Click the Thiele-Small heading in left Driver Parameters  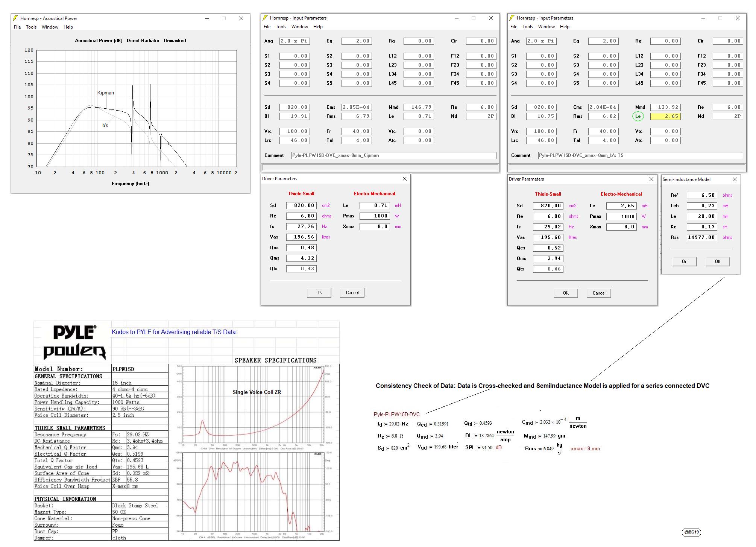[301, 194]
